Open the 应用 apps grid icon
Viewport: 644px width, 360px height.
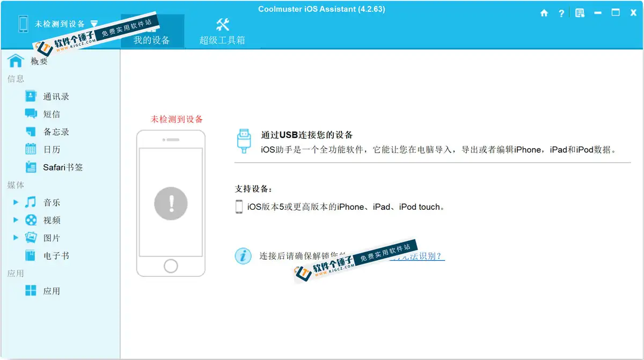[31, 291]
